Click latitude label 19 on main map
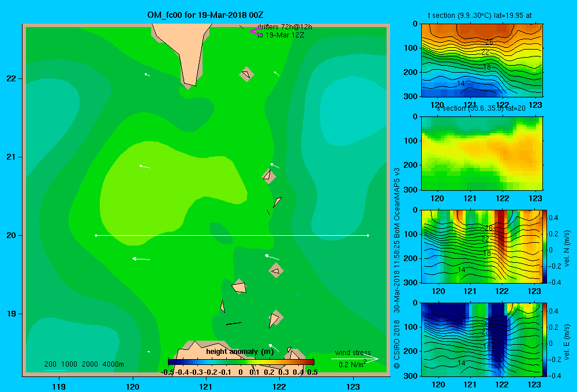The width and height of the screenshot is (577, 392). pyautogui.click(x=12, y=314)
